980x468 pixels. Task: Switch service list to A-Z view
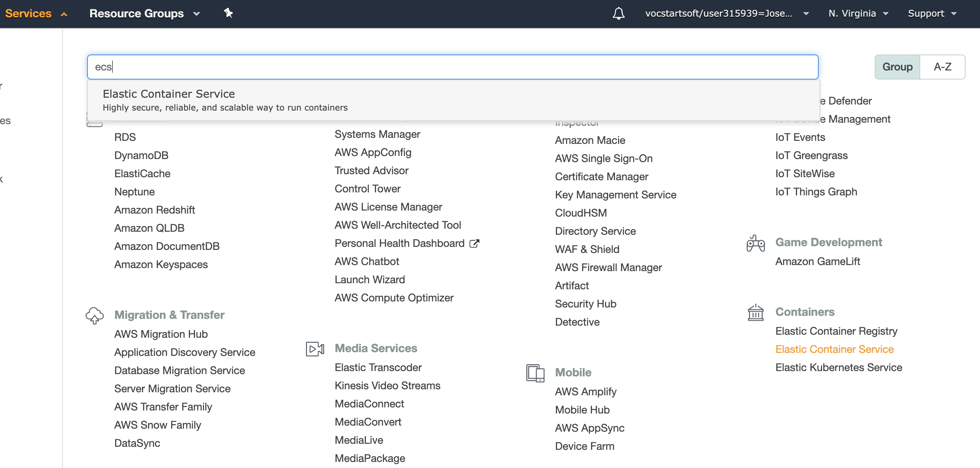tap(942, 67)
